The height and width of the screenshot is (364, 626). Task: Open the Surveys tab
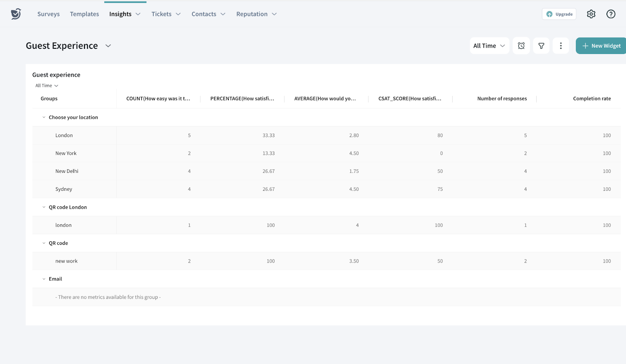click(x=49, y=14)
